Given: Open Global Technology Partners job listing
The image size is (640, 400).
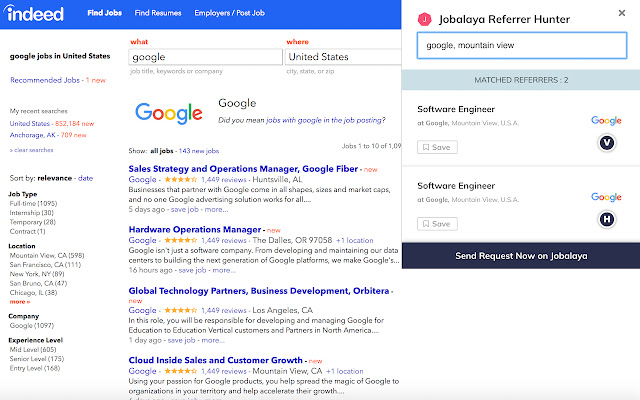Looking at the screenshot, I should coord(259,291).
